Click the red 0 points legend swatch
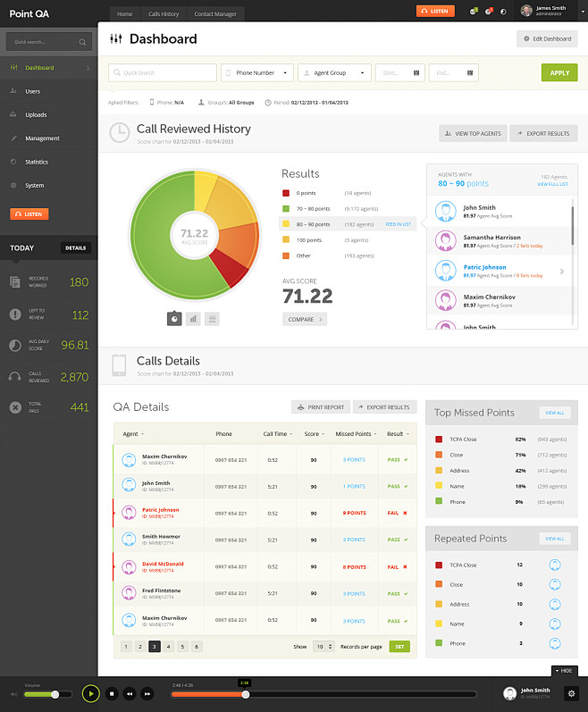This screenshot has width=588, height=712. coord(286,193)
